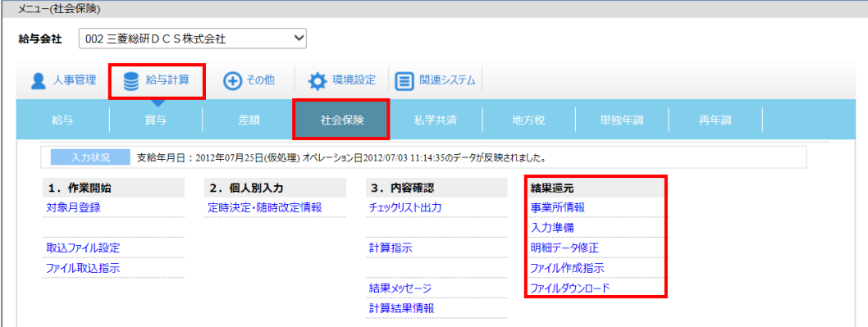Click the その他 plus circle icon

[231, 81]
